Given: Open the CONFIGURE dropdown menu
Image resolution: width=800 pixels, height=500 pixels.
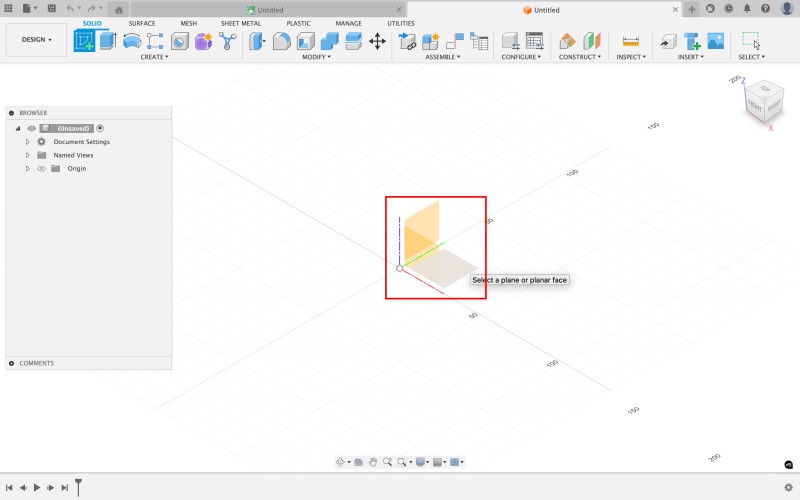Looking at the screenshot, I should click(521, 57).
